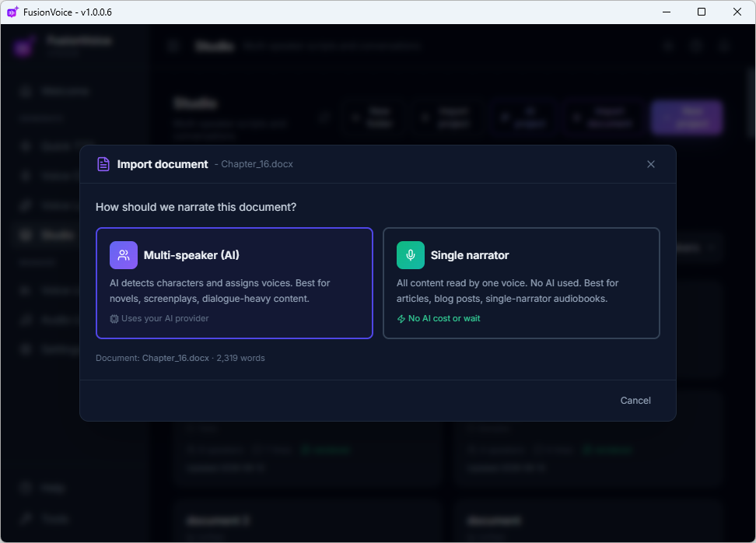Image resolution: width=756 pixels, height=543 pixels.
Task: Close the FusionVoice window
Action: (x=737, y=12)
